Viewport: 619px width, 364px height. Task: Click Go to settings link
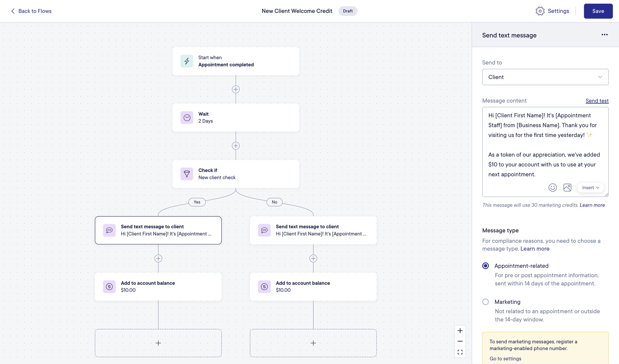point(506,359)
